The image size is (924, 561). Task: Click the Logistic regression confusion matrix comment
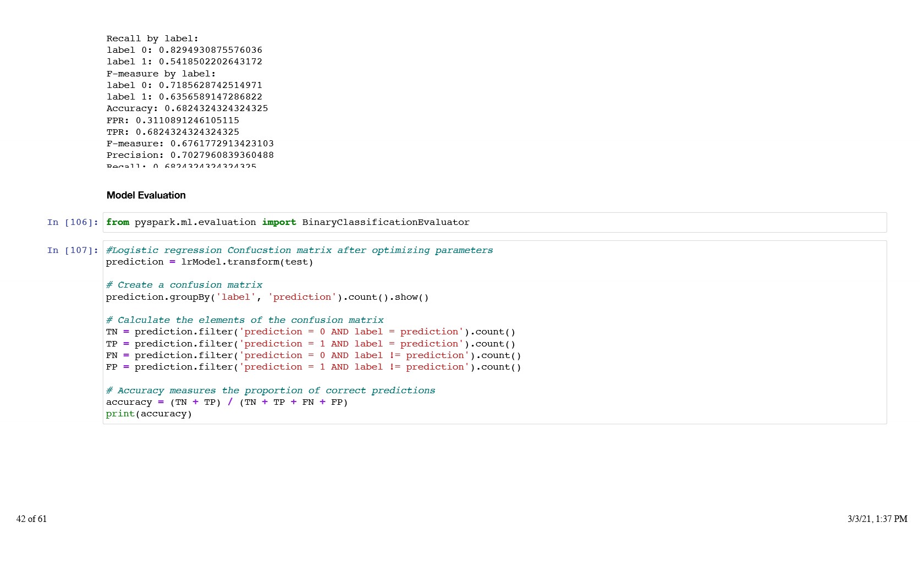(299, 250)
